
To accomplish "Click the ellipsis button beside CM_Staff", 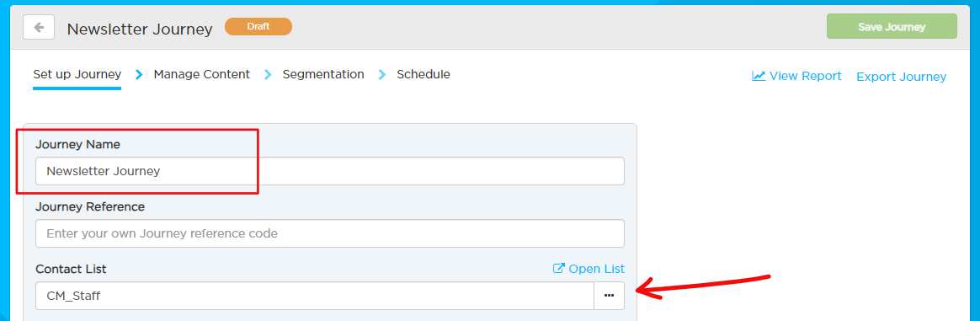I will click(x=609, y=296).
